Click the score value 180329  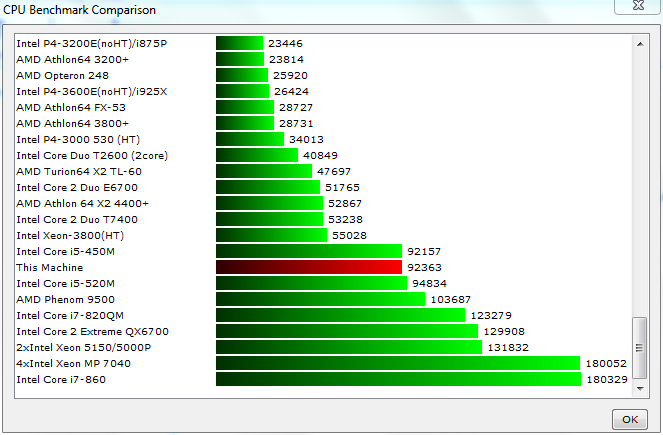click(x=607, y=380)
